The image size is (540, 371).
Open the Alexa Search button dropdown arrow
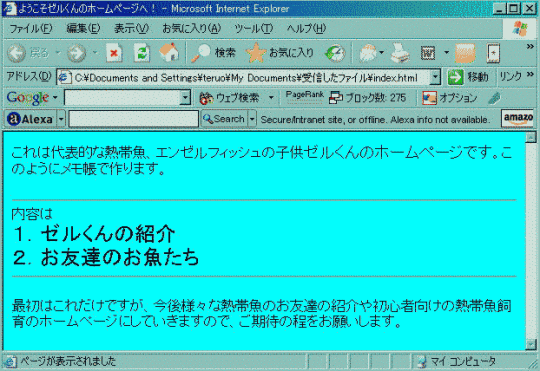coord(252,119)
